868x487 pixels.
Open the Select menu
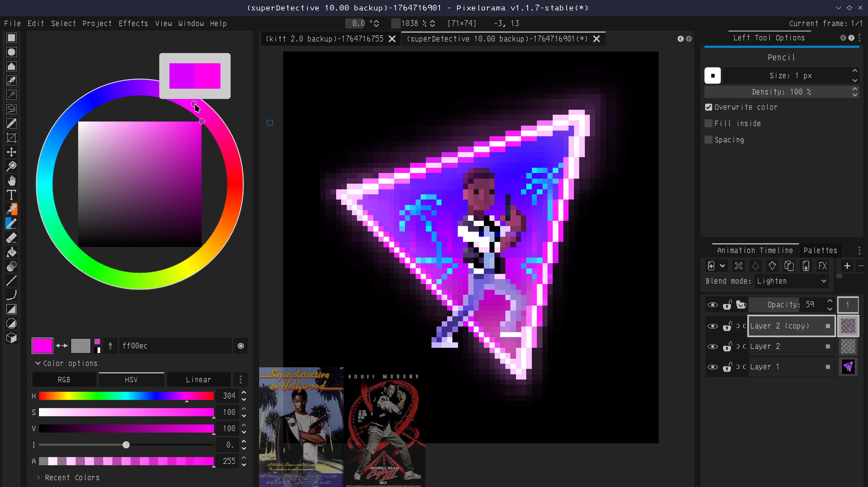click(x=63, y=23)
